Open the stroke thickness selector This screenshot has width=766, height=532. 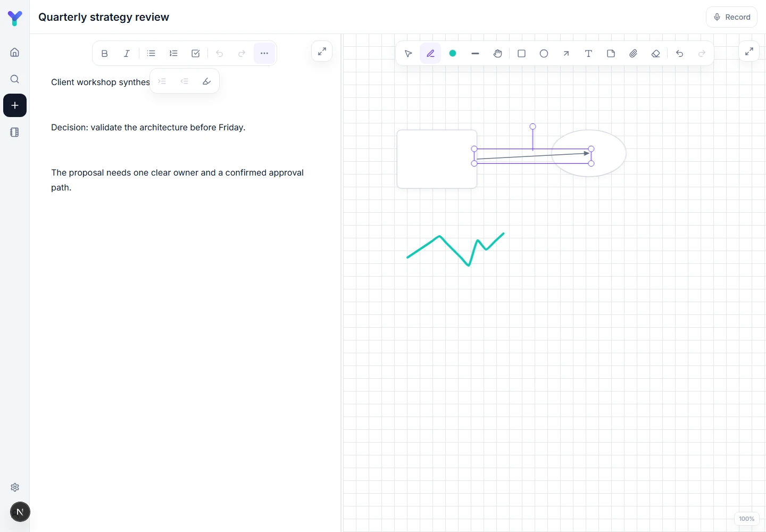(475, 53)
